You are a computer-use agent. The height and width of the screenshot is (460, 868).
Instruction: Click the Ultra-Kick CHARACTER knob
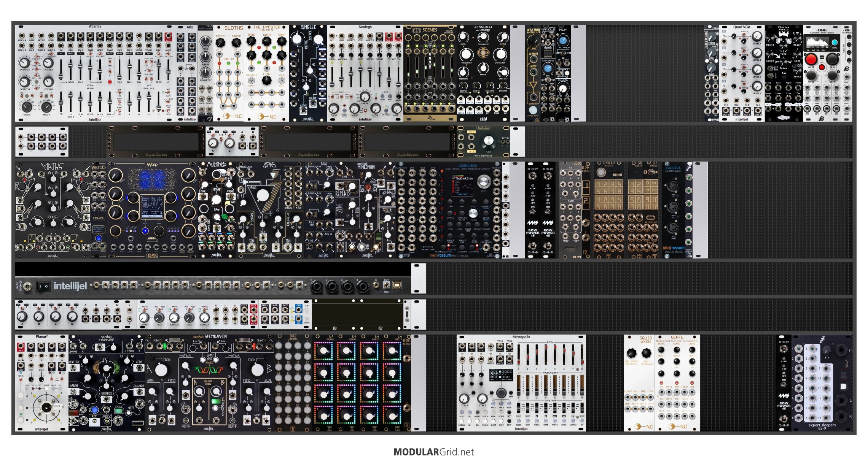[500, 54]
